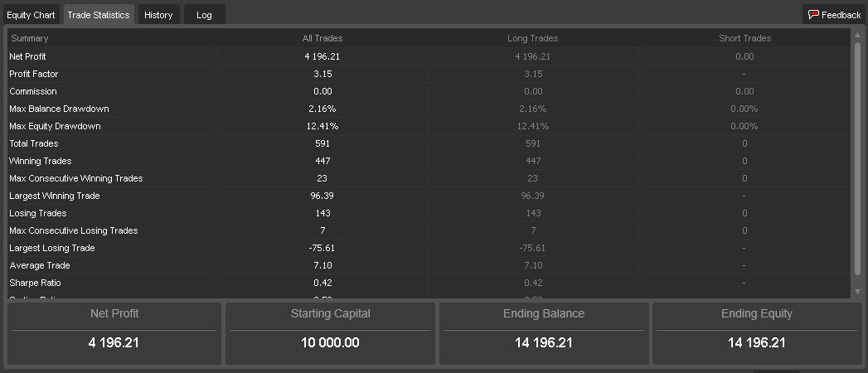
Task: Select the Trade Statistics tab
Action: pos(99,15)
